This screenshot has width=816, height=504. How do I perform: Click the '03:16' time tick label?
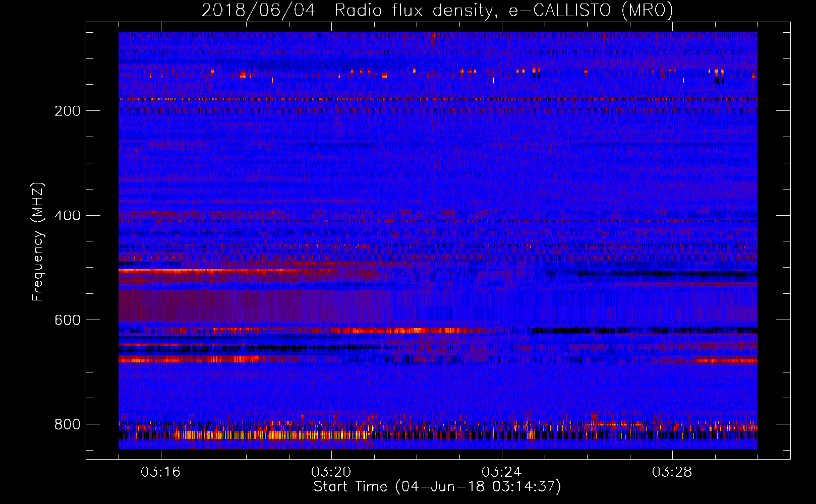[160, 472]
